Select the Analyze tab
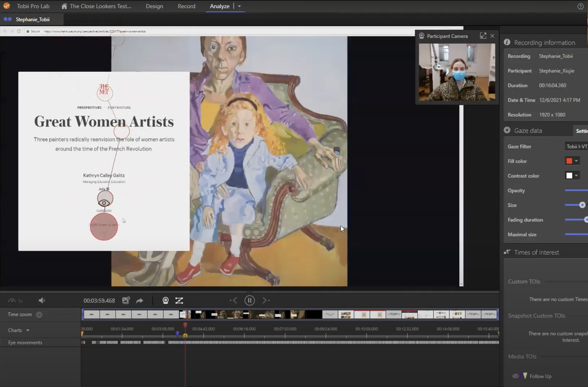The image size is (588, 387). 220,6
